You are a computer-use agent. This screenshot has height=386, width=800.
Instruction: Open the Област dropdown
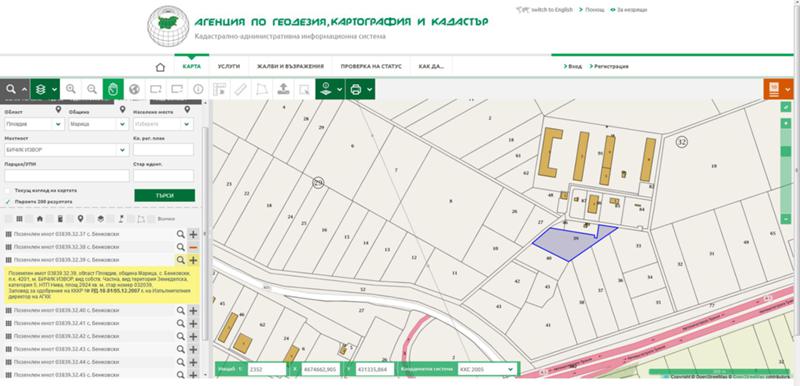click(34, 124)
